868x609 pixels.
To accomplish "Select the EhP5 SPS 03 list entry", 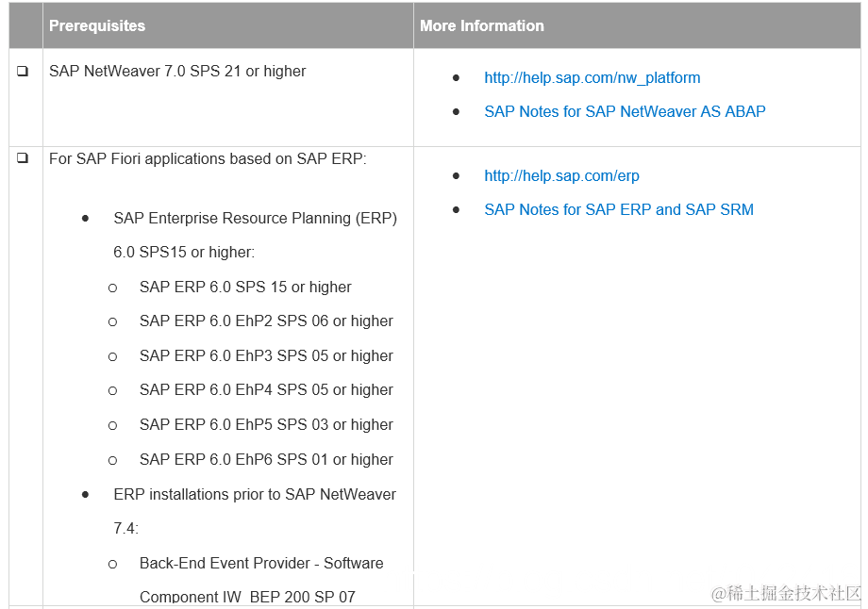I will coord(266,425).
